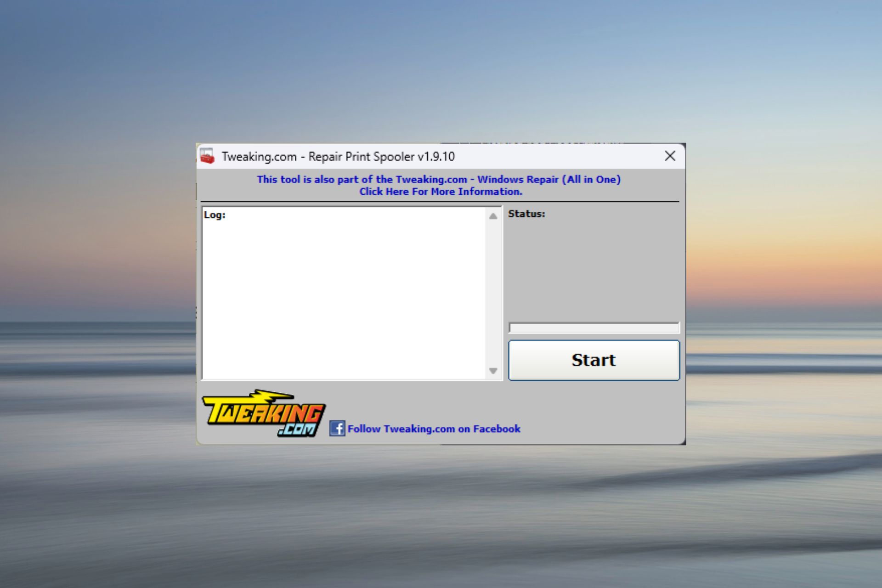Click the repair progress bar

(x=594, y=328)
